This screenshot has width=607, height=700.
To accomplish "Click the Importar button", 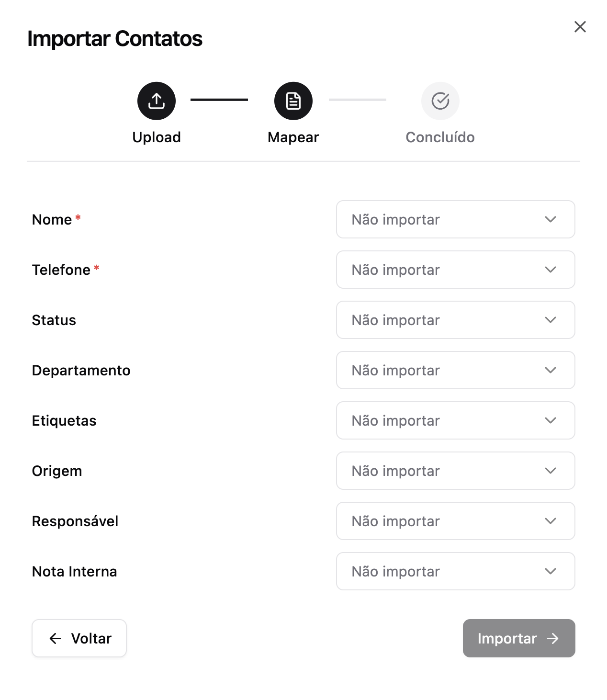I will coord(519,638).
